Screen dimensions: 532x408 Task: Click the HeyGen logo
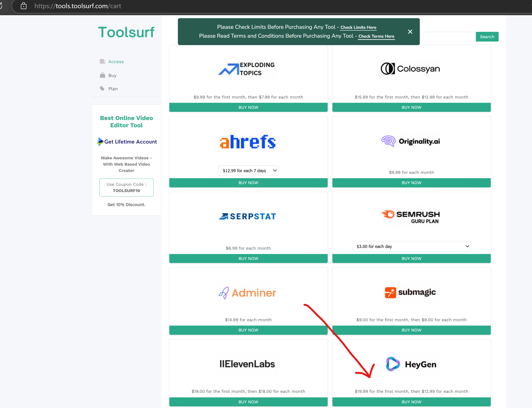411,364
